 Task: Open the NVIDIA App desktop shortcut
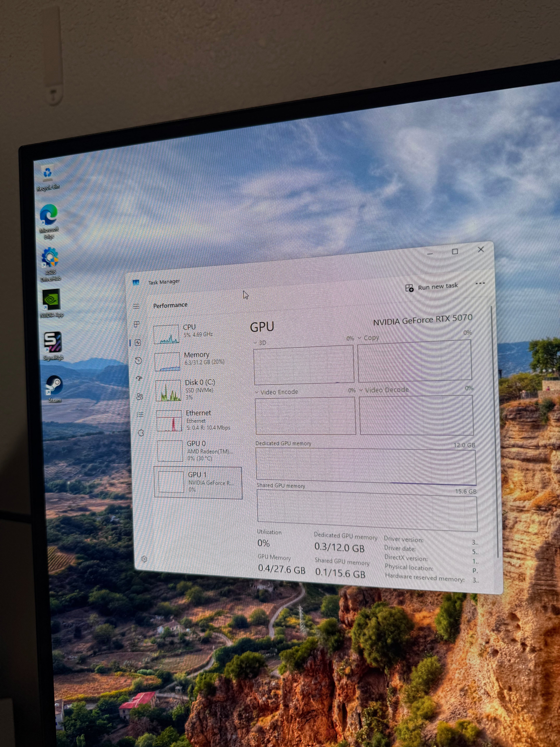pos(52,303)
